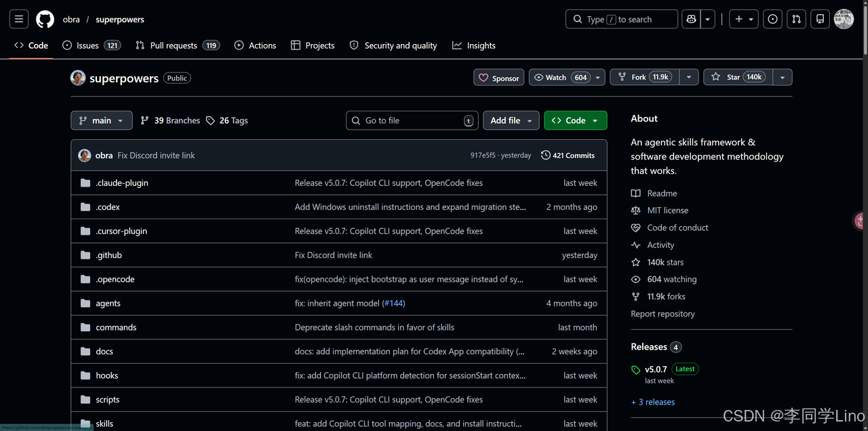Open the .claude-plugin folder
This screenshot has width=868, height=431.
coord(122,183)
